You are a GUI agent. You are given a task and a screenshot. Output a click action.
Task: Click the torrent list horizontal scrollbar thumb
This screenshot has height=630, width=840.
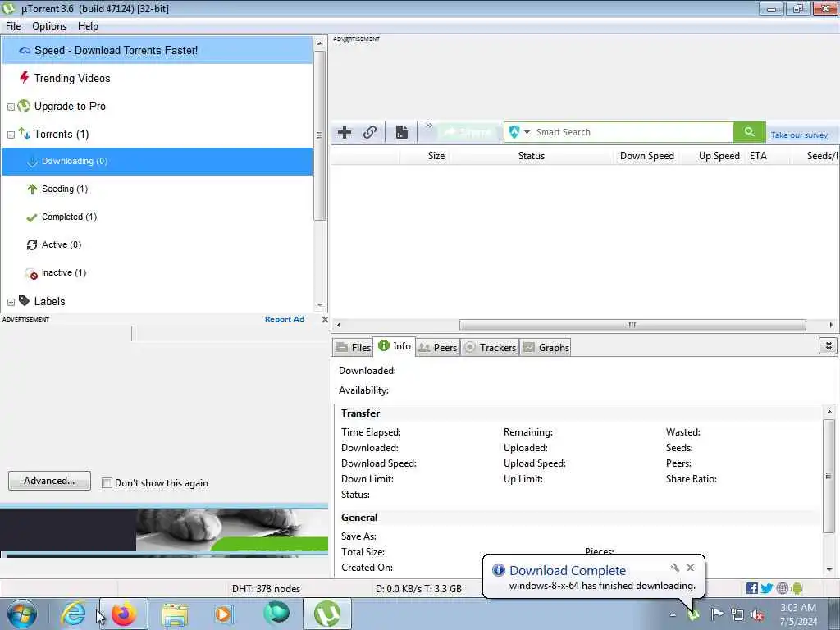click(x=632, y=325)
